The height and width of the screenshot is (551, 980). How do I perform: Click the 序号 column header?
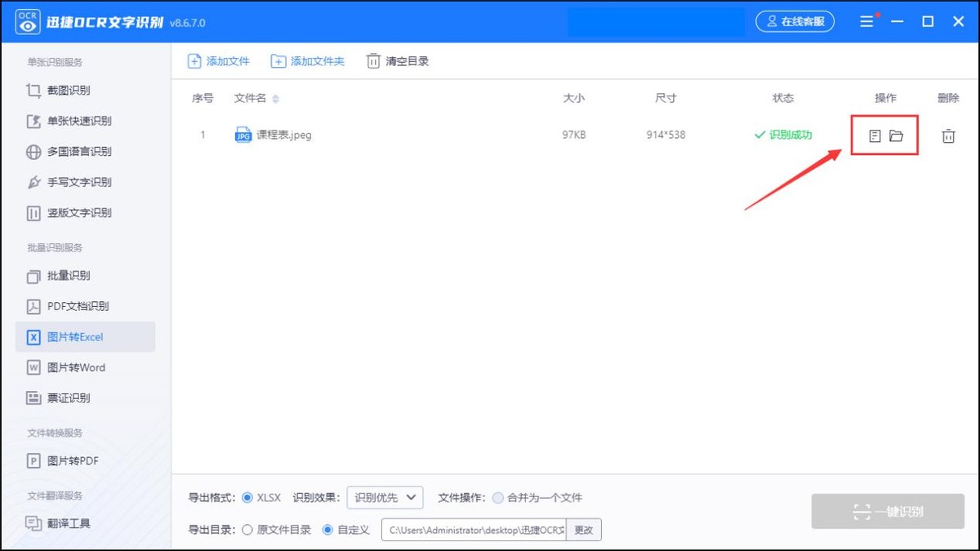[203, 98]
